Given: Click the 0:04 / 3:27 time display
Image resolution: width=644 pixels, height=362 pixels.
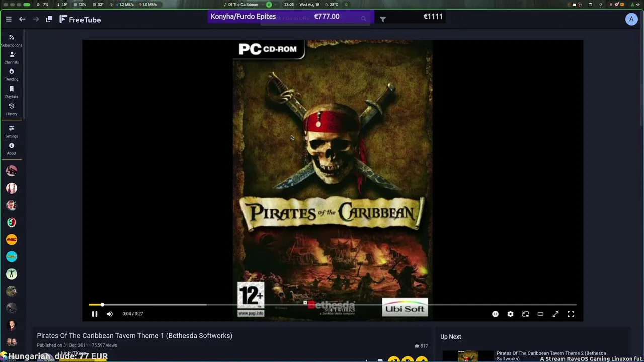Looking at the screenshot, I should [x=133, y=314].
